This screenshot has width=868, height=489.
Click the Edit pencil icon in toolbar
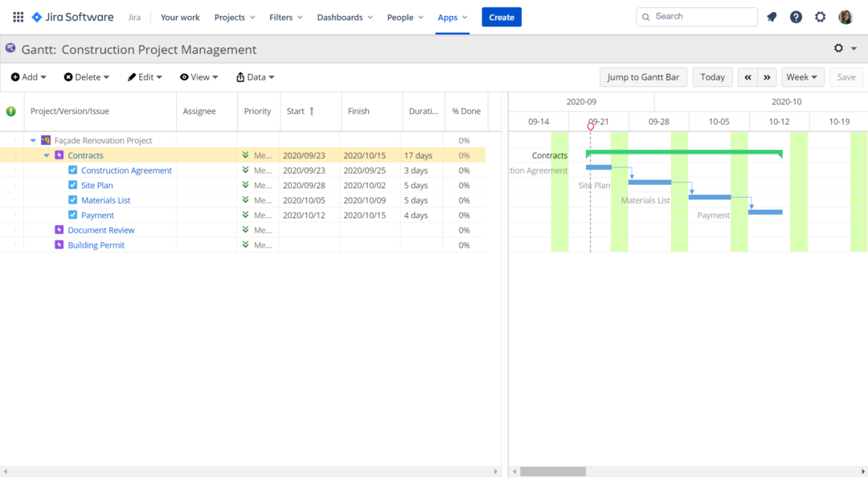[x=133, y=76]
